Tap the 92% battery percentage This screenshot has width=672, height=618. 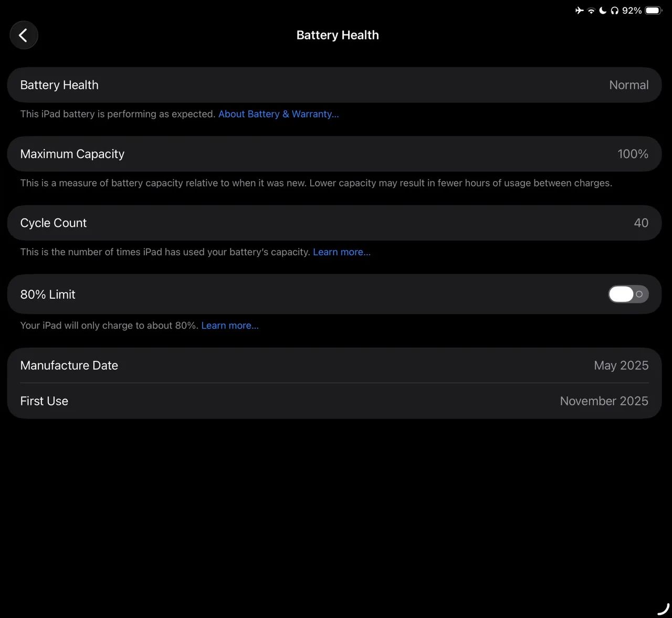tap(632, 11)
